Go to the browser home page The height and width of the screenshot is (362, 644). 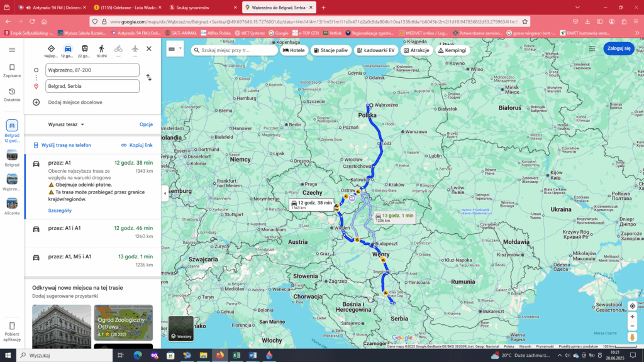pyautogui.click(x=45, y=21)
